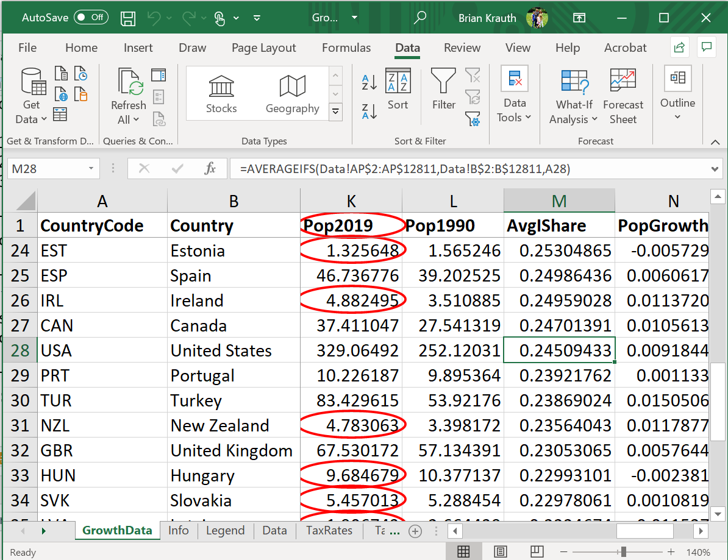
Task: Switch to the TaxRates sheet tab
Action: click(x=329, y=530)
